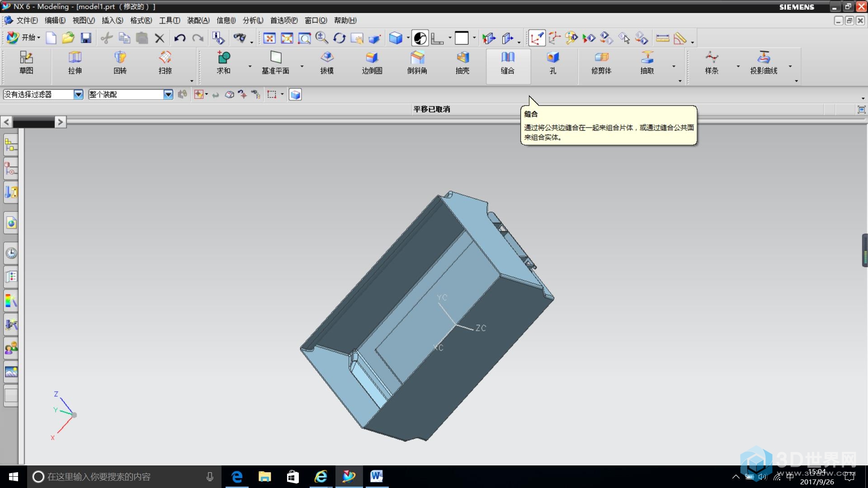Save the part with floppy disk icon
The image size is (868, 488).
pos(86,38)
